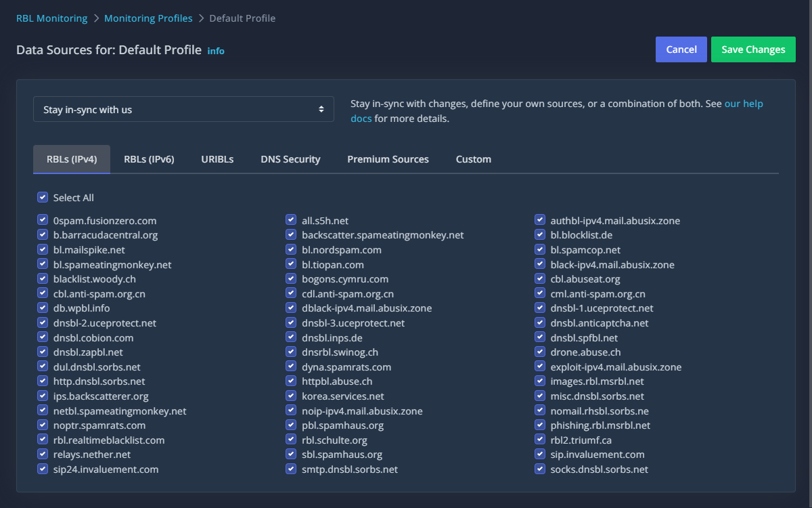
Task: Uncheck bl.spamcop.net
Action: coord(539,249)
